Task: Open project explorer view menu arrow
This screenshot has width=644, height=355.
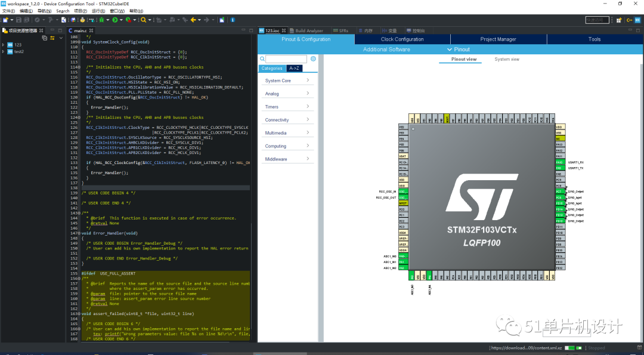Action: [x=61, y=38]
